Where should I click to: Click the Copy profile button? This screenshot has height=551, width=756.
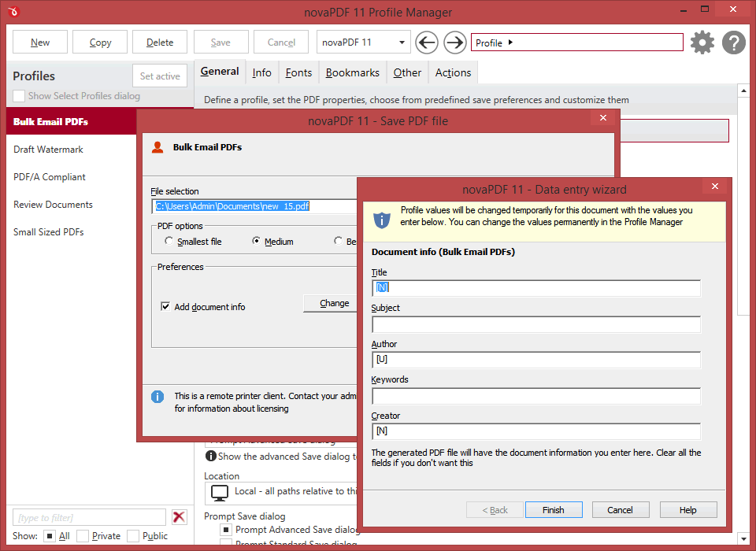100,42
